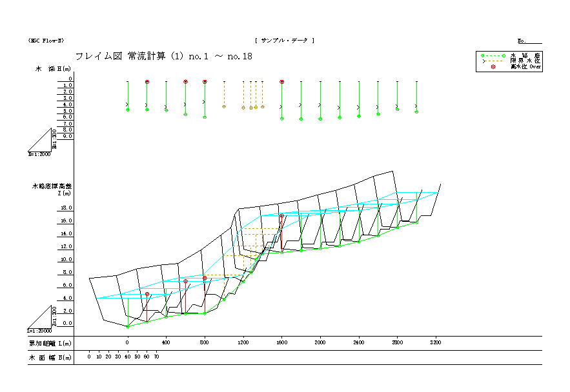
Task: Click the red 高水位 Over symbol in legend
Action: coord(494,66)
